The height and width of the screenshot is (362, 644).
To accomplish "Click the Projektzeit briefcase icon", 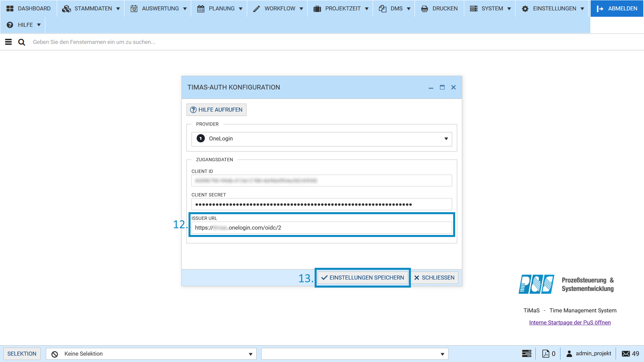I will pyautogui.click(x=317, y=9).
